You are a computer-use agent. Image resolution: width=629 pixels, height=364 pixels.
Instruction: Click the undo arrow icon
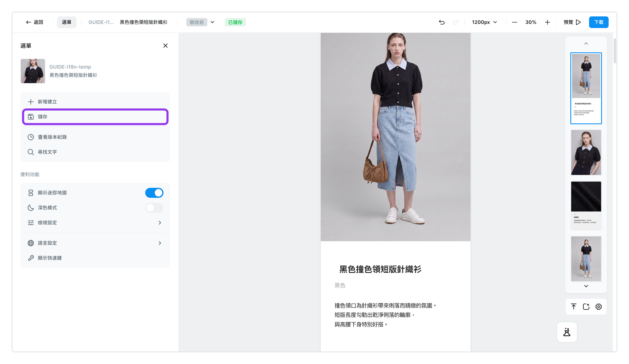[442, 22]
